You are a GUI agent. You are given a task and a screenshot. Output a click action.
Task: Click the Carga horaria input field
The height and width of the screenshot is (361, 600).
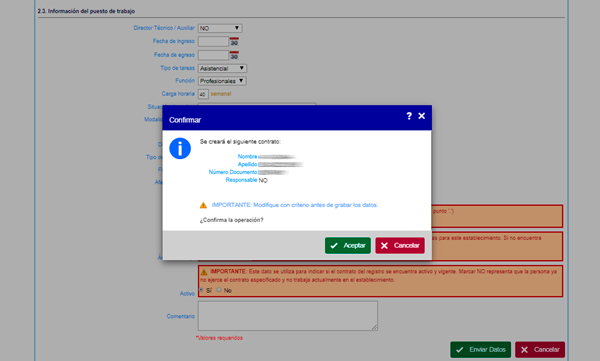pyautogui.click(x=203, y=94)
